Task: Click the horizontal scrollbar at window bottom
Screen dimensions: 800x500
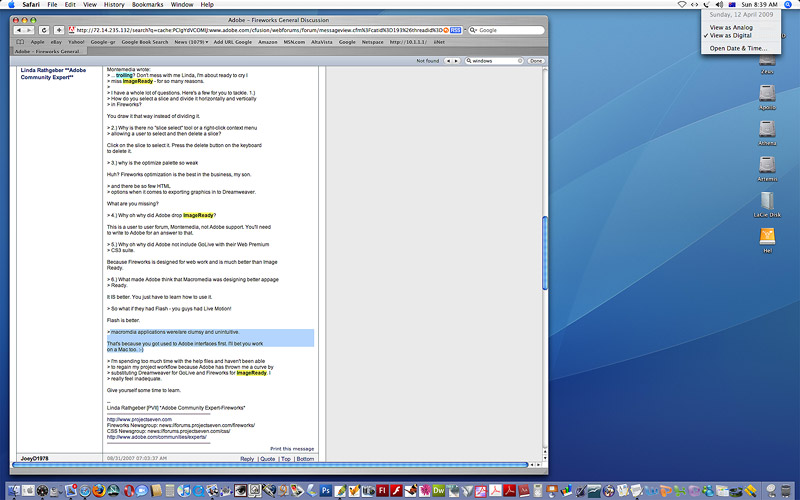Action: [x=270, y=465]
